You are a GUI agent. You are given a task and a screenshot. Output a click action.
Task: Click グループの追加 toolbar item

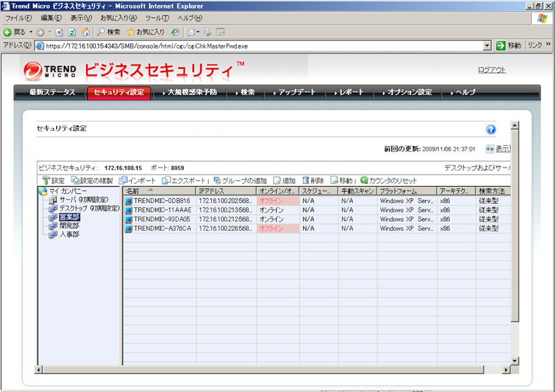(240, 181)
